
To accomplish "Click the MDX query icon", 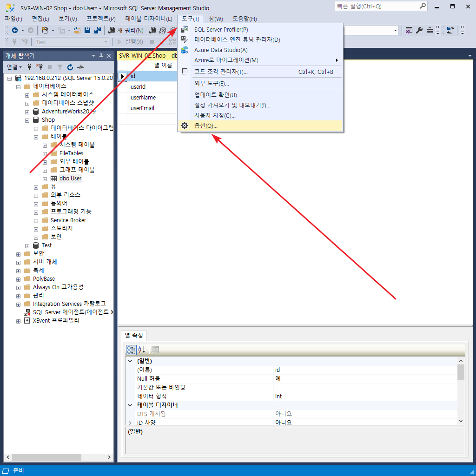I will coord(163,30).
